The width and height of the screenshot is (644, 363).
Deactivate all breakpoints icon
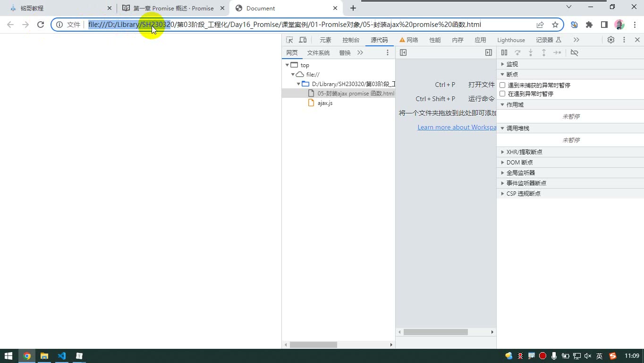click(x=574, y=52)
